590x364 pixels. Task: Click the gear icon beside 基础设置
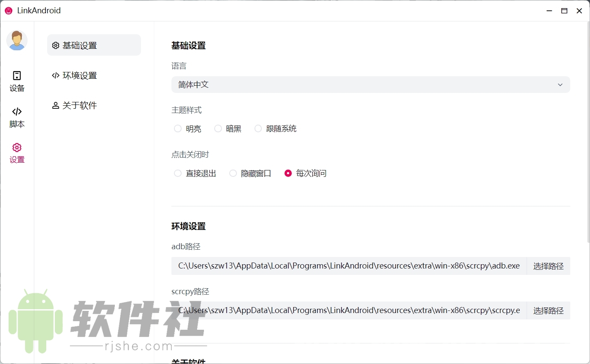(55, 45)
